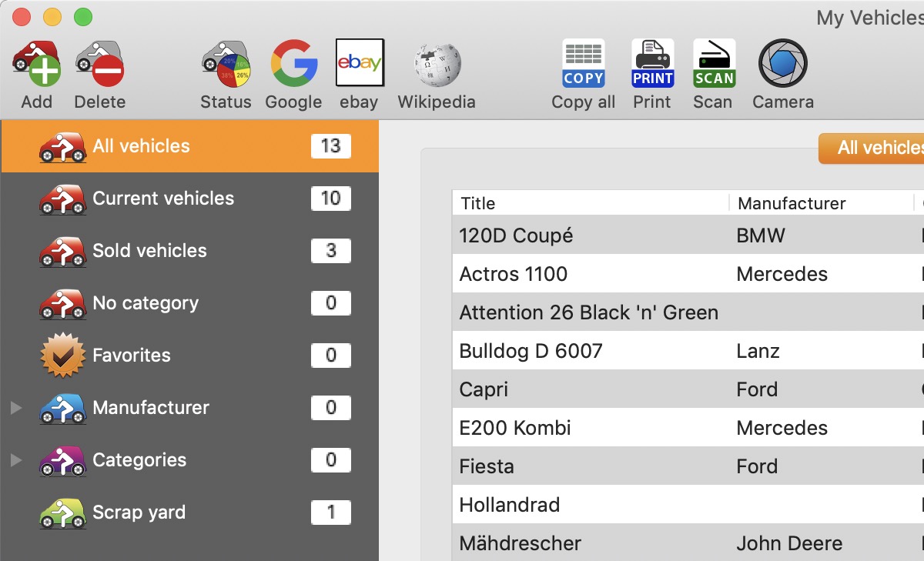The image size is (924, 561).
Task: Open the ebay toolbar icon
Action: (360, 63)
